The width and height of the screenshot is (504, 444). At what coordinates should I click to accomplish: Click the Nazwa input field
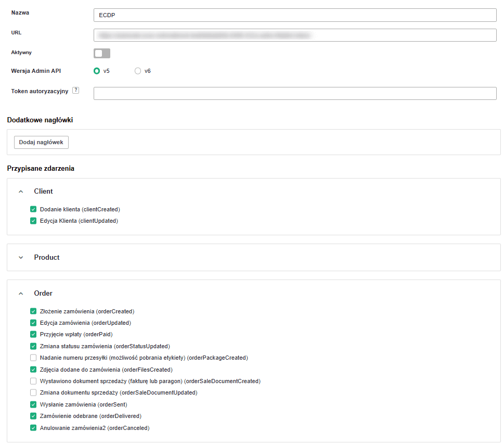point(295,15)
